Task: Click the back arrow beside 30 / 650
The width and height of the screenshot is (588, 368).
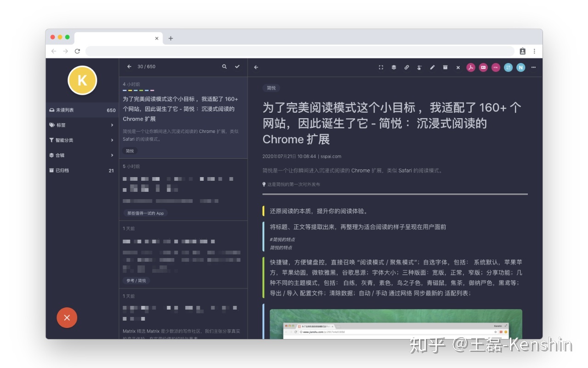Action: point(129,67)
